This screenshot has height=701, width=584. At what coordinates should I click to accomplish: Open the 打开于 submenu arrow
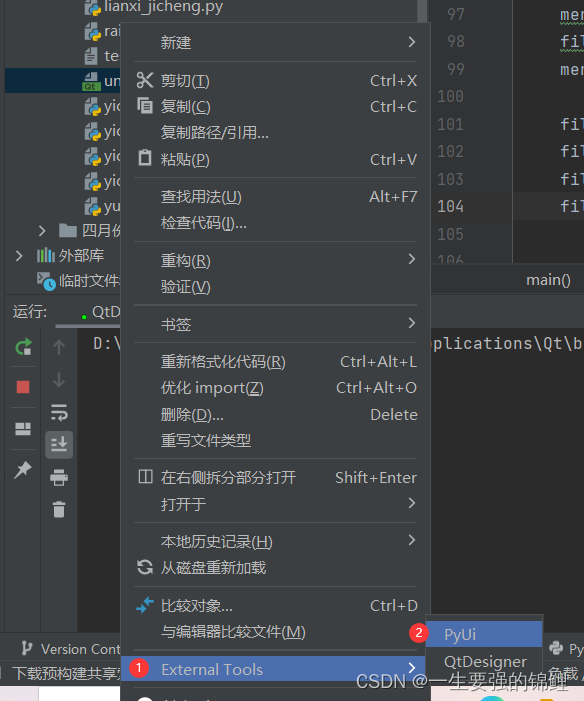(x=412, y=503)
